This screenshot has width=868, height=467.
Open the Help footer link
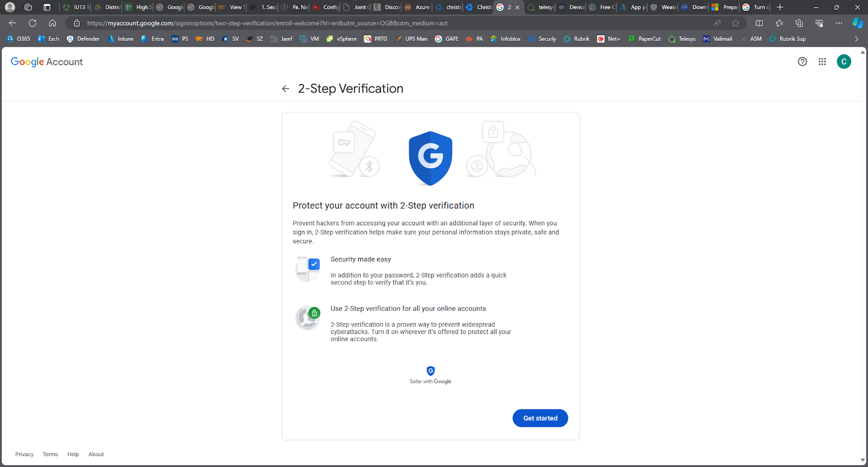(73, 455)
